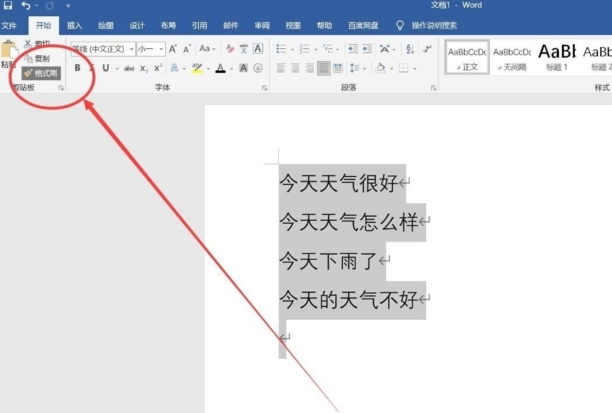Toggle the Justify alignment button

324,68
